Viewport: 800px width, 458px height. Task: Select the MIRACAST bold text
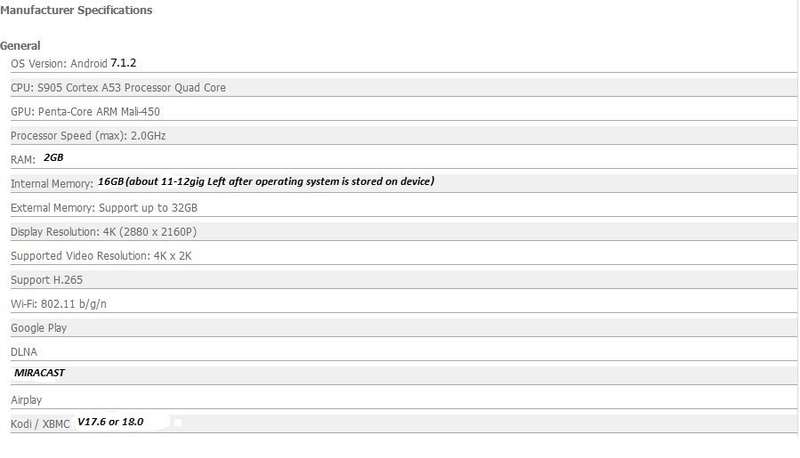click(39, 373)
